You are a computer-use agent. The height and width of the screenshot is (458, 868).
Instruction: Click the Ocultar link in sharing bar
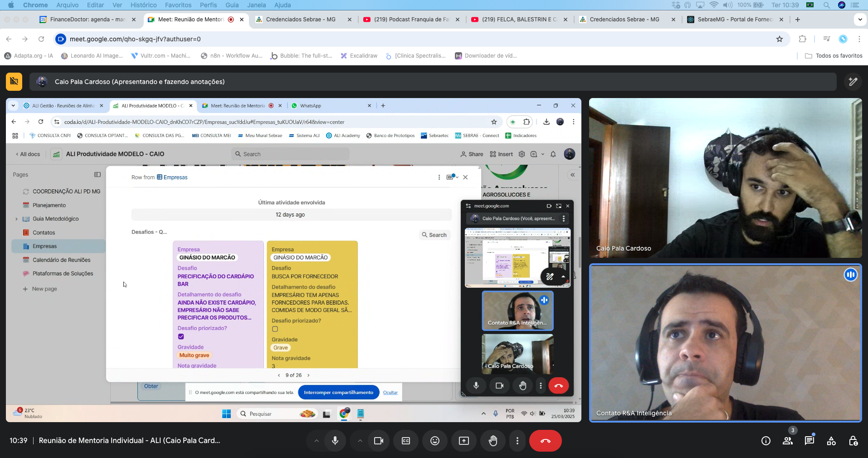pyautogui.click(x=390, y=393)
